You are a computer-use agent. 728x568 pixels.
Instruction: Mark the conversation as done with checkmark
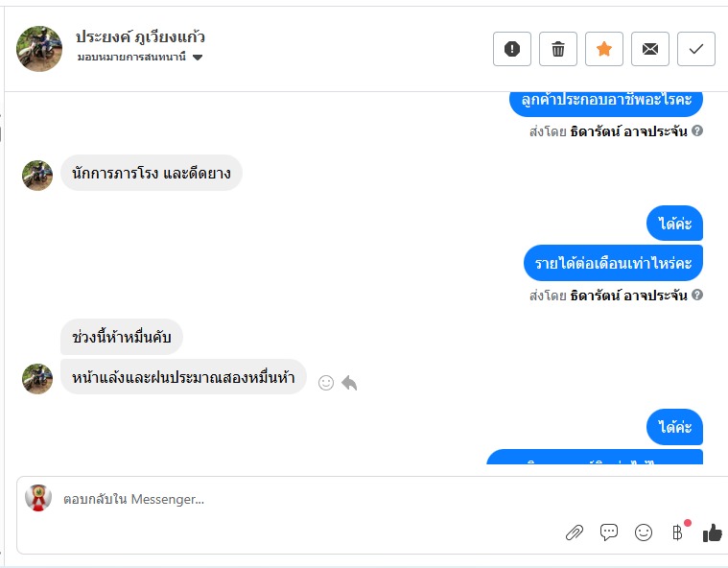(696, 49)
